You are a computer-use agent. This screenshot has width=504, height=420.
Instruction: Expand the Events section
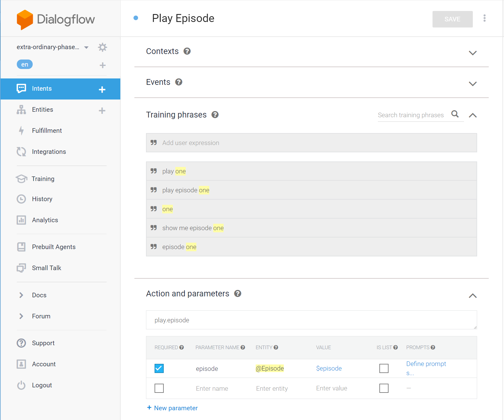[x=473, y=84]
